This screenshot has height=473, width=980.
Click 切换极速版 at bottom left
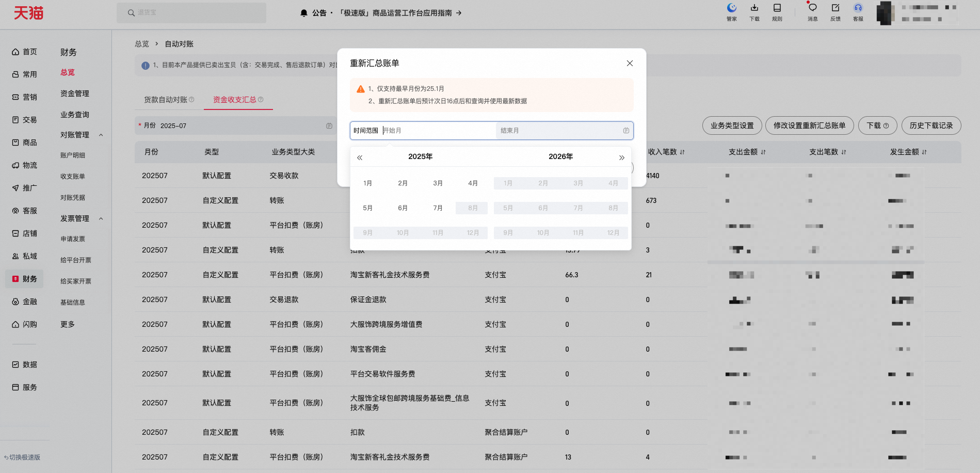22,458
